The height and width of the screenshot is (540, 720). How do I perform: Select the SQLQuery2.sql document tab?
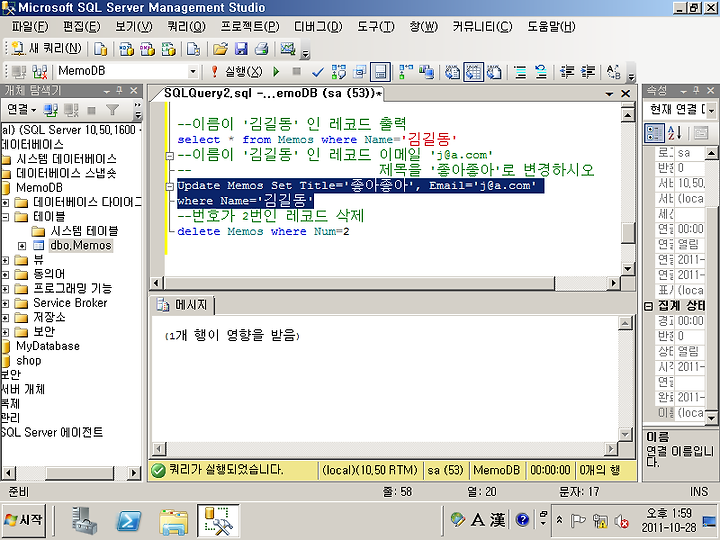[x=273, y=93]
